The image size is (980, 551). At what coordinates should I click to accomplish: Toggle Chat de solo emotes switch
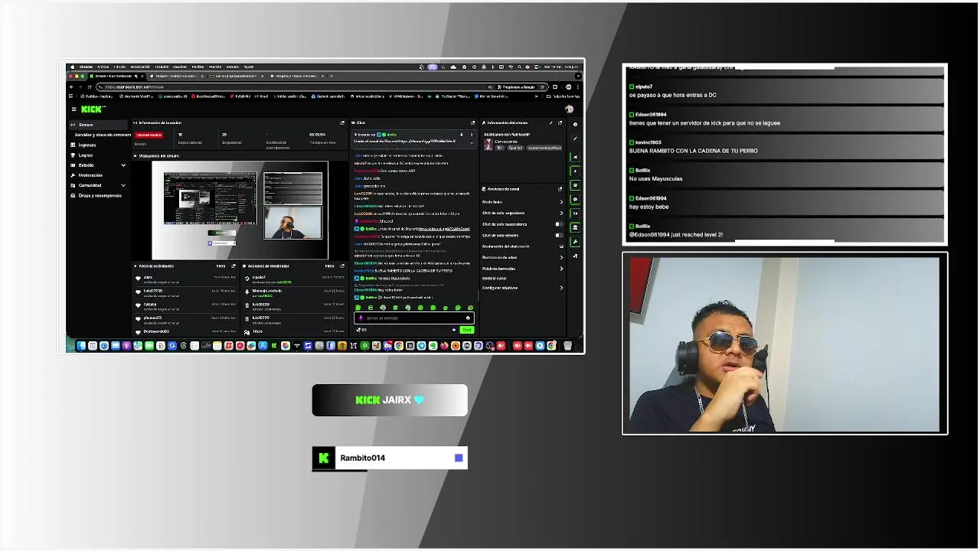click(559, 236)
